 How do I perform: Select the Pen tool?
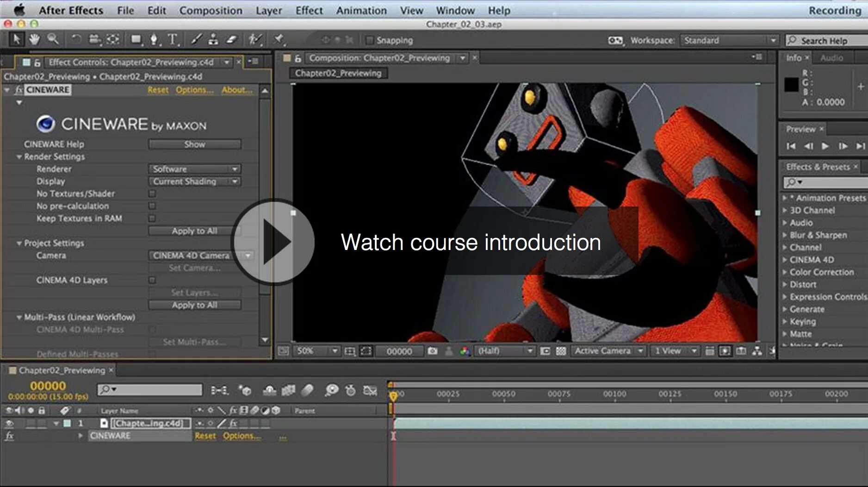[155, 40]
